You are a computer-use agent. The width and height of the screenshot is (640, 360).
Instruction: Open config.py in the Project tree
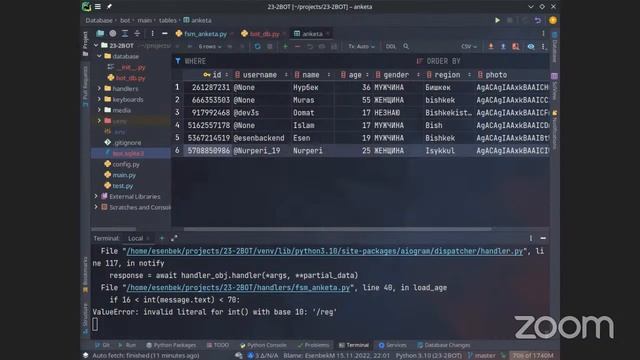pyautogui.click(x=126, y=164)
